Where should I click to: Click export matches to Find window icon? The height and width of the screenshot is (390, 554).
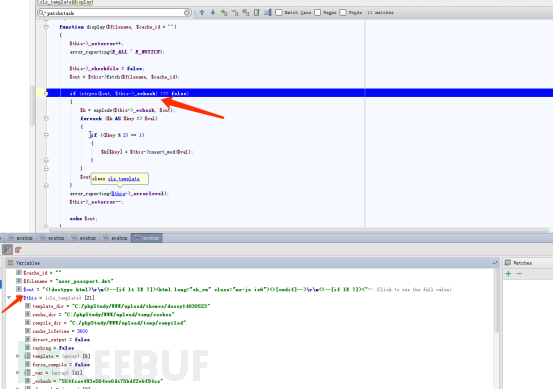tap(257, 13)
